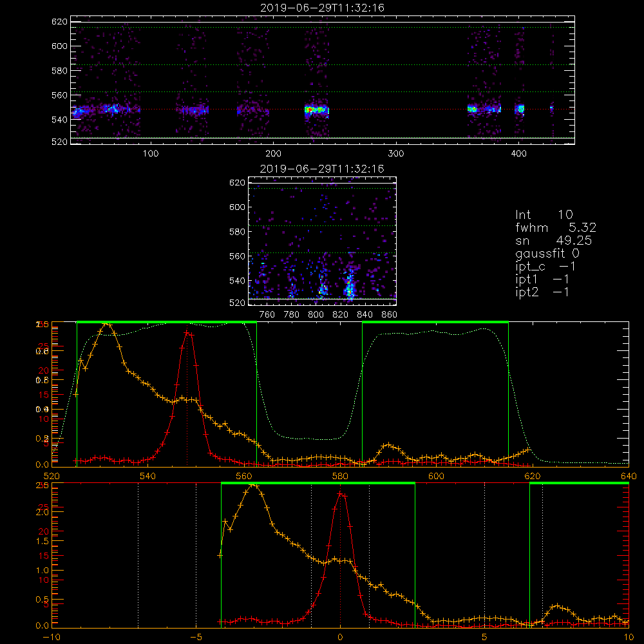Click the red peak apex in third plot

[187, 332]
